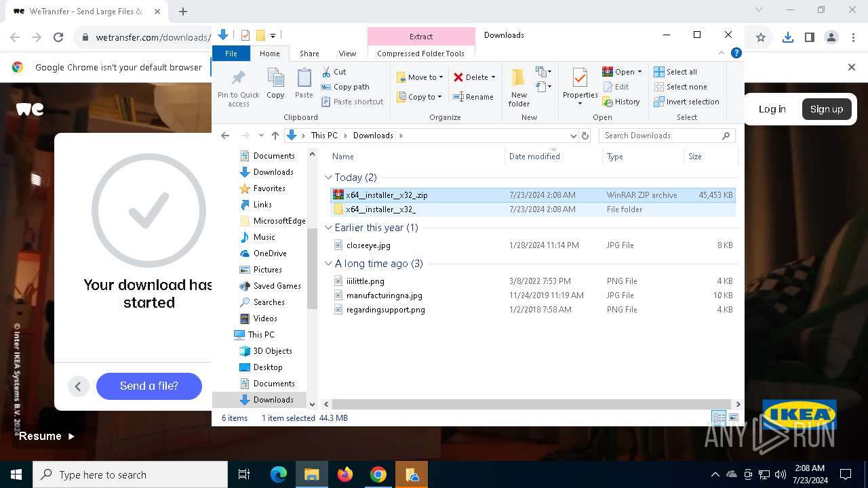Collapse A long time ago group
Image resolution: width=868 pixels, height=488 pixels.
tap(329, 264)
